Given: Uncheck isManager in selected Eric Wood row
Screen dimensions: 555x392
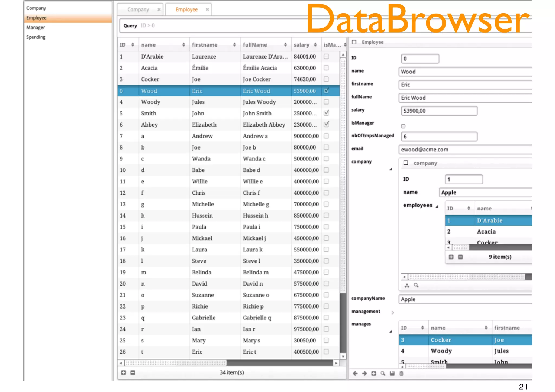Looking at the screenshot, I should point(326,90).
